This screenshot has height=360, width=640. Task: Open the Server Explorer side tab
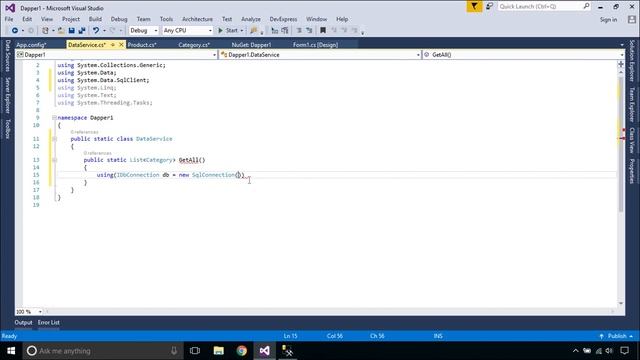click(x=7, y=95)
